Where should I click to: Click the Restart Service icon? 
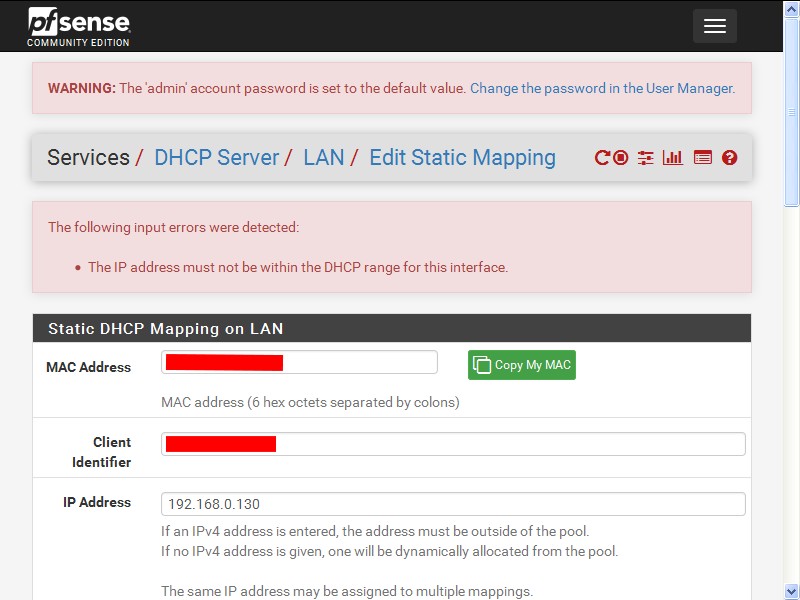coord(602,158)
